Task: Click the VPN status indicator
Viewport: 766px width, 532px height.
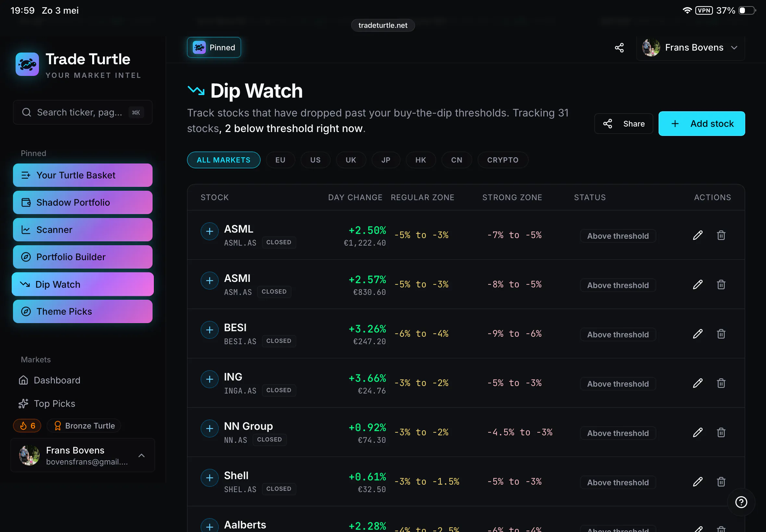Action: tap(704, 11)
